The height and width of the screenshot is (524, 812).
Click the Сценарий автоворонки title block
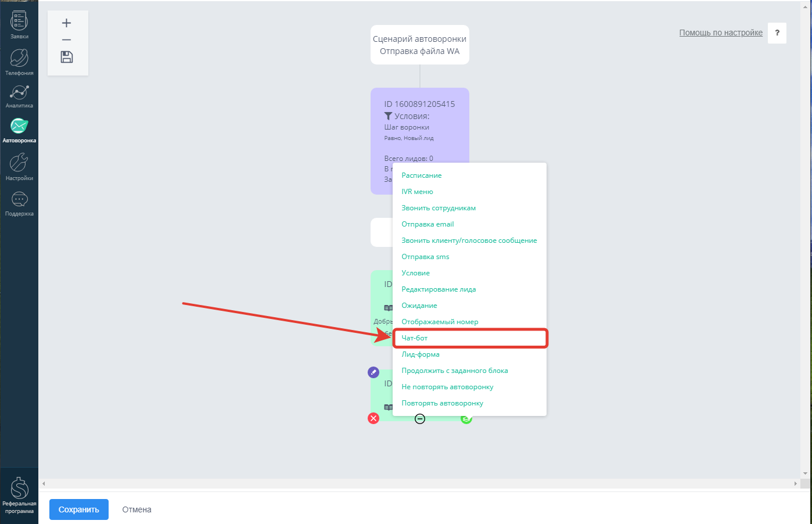tap(420, 45)
